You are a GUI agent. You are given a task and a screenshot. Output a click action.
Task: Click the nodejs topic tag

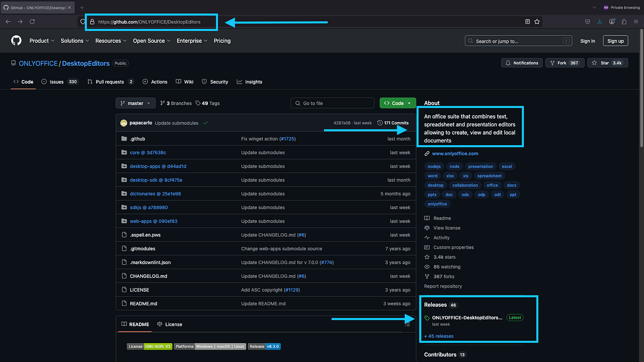[434, 166]
